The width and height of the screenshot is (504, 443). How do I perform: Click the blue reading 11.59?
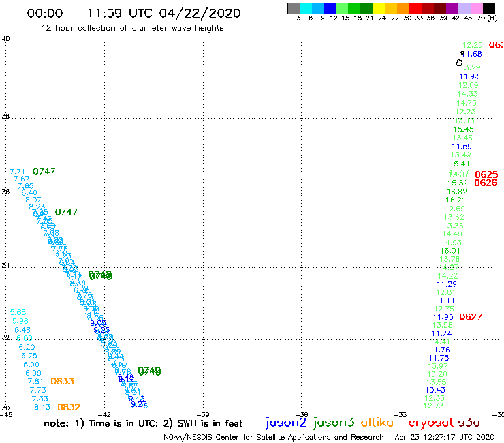pos(462,147)
